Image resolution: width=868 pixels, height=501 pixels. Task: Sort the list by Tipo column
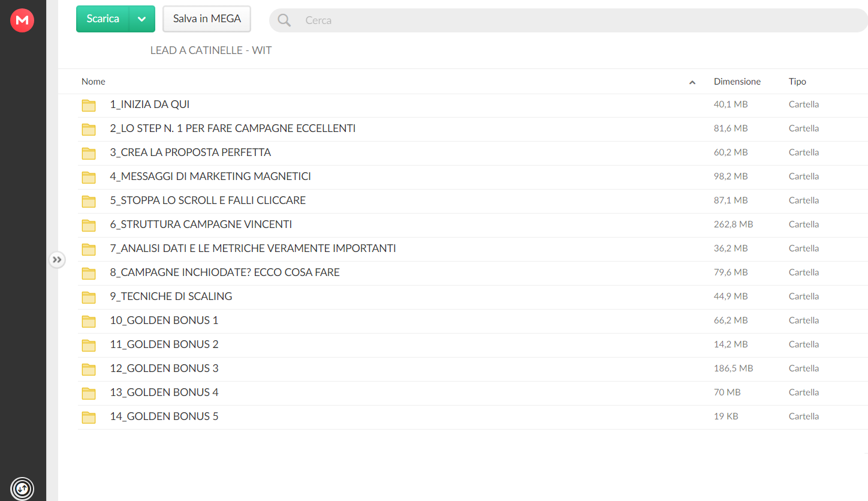click(x=797, y=82)
